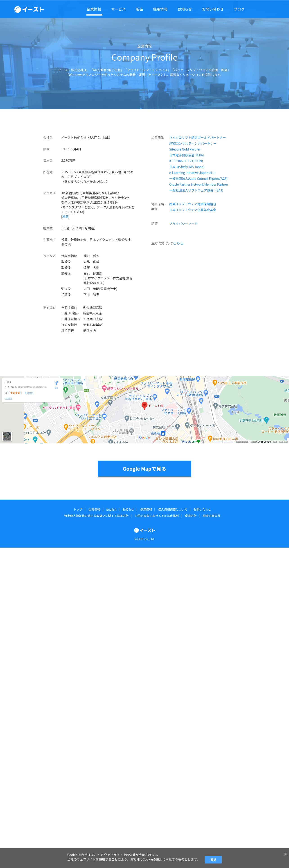Screen dimensions: 289x868
Task: Click the satellite view thumbnail on map
Action: point(7,436)
